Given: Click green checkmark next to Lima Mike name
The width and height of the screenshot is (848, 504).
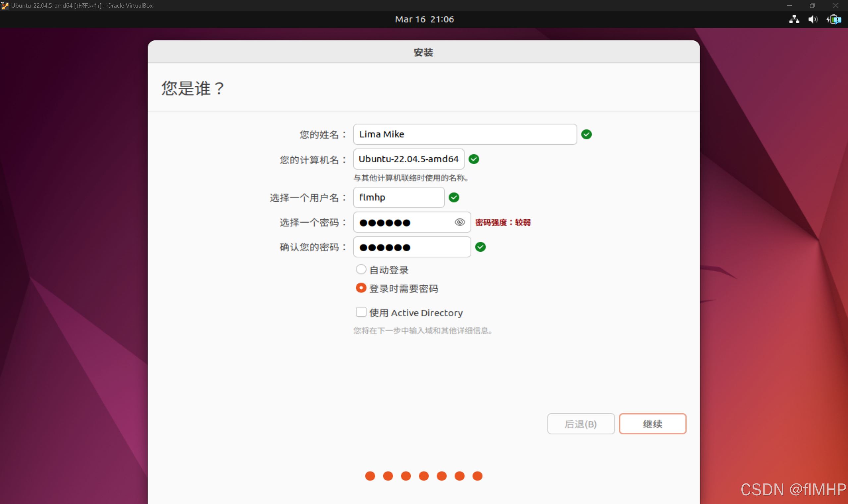Looking at the screenshot, I should 586,134.
